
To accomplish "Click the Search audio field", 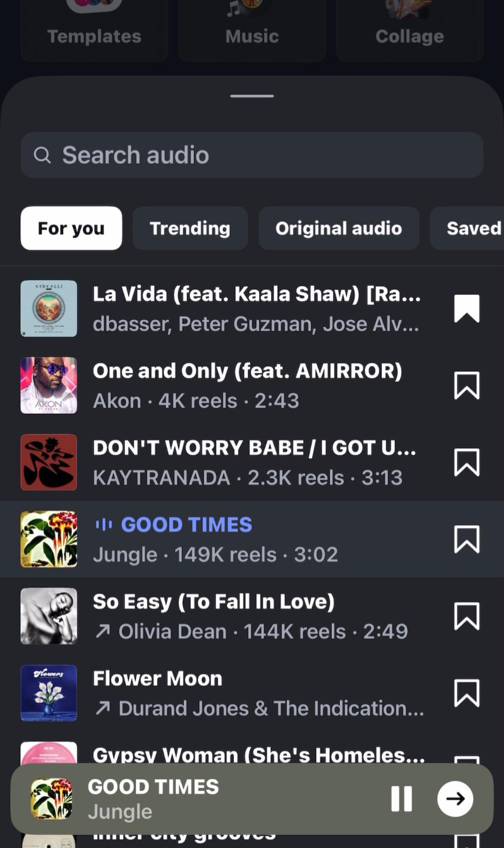I will (x=252, y=155).
